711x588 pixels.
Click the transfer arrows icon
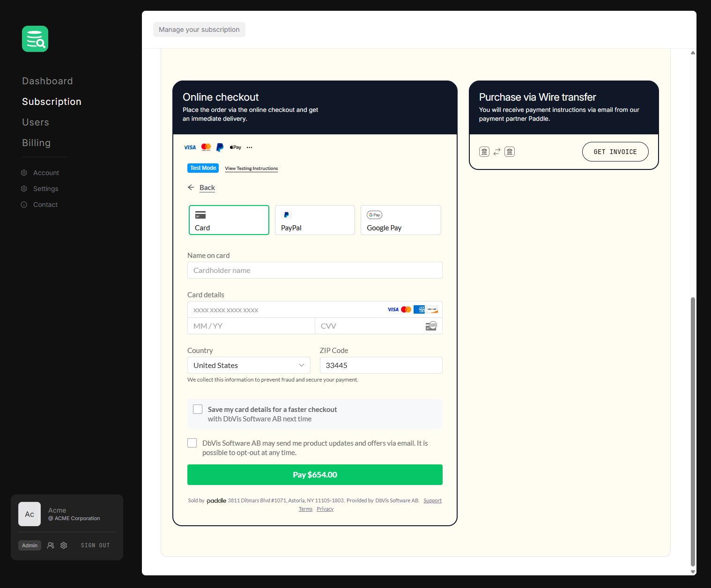[497, 152]
